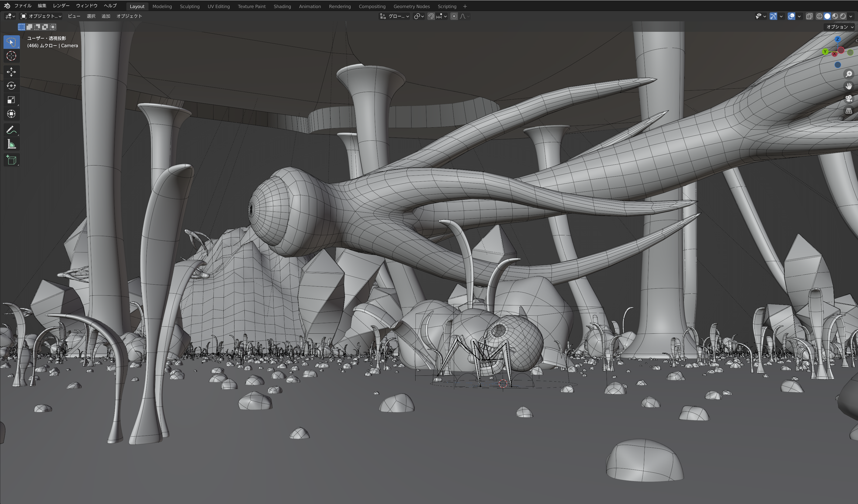Image resolution: width=858 pixels, height=504 pixels.
Task: Switch to wireframe viewport shading
Action: point(819,16)
